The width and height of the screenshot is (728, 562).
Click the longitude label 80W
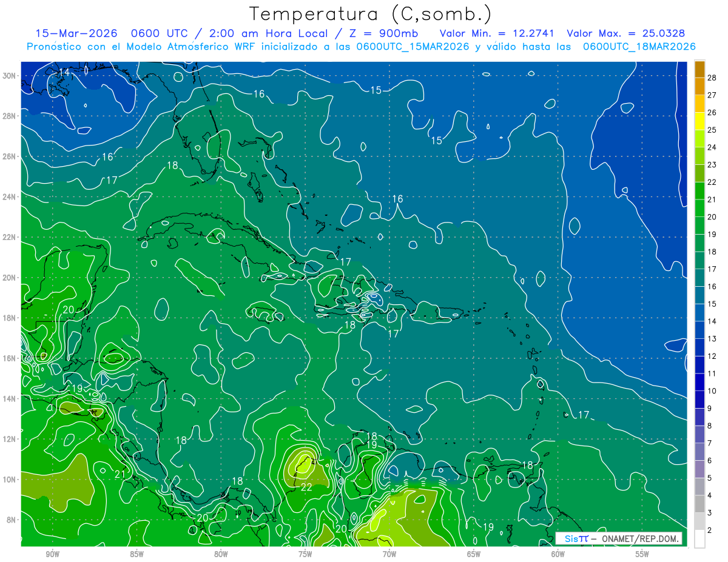pos(221,554)
